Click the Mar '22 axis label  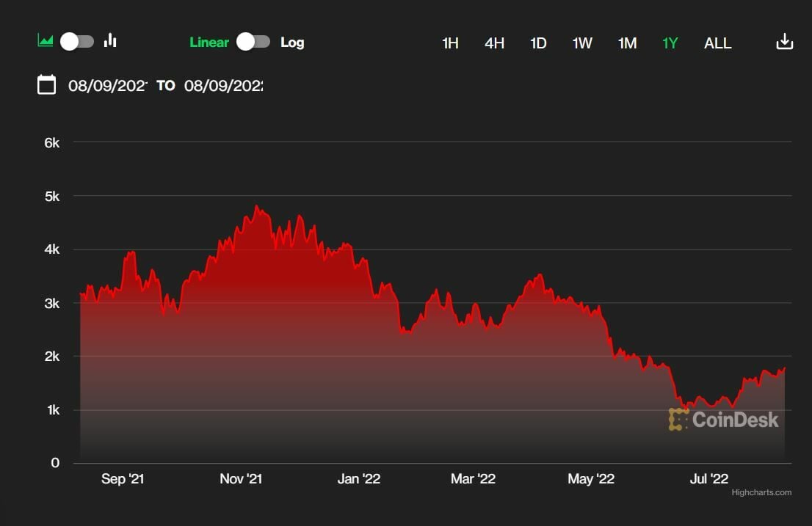473,479
